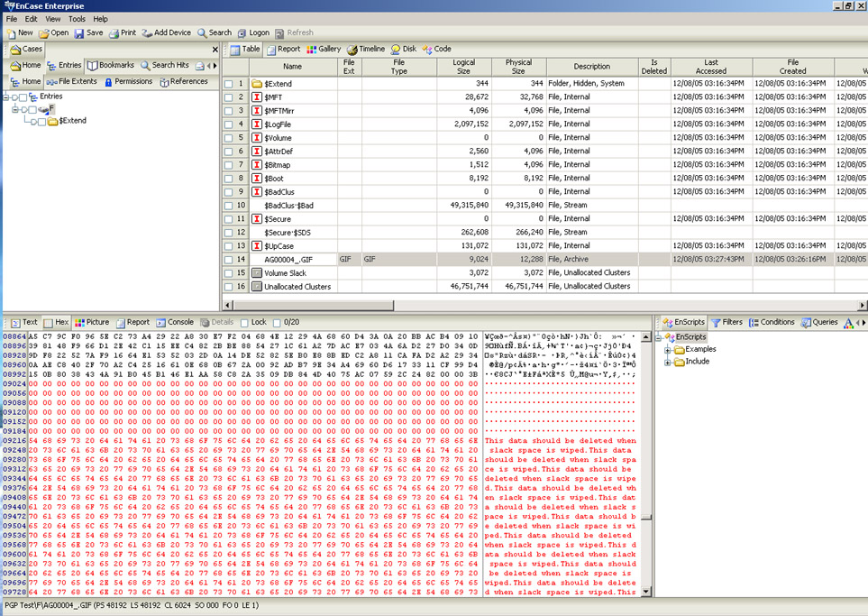Open the Code view icon
868x616 pixels.
click(427, 50)
